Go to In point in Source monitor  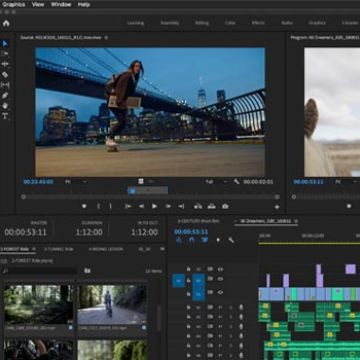pos(128,206)
